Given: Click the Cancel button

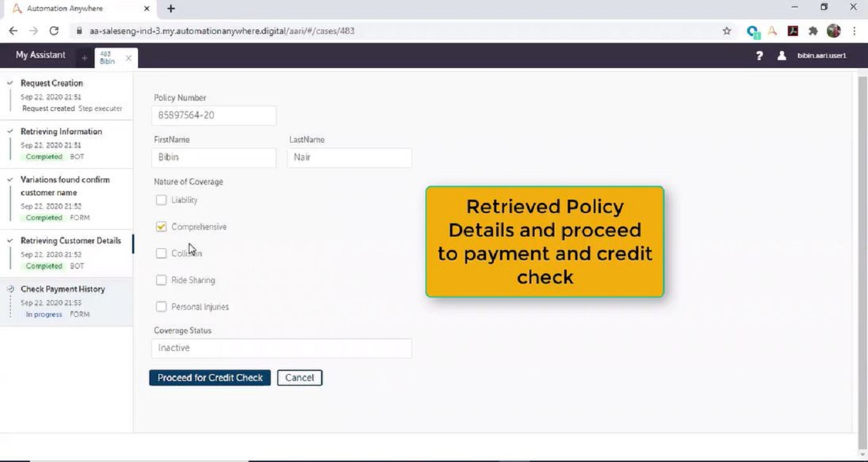Looking at the screenshot, I should coord(300,377).
